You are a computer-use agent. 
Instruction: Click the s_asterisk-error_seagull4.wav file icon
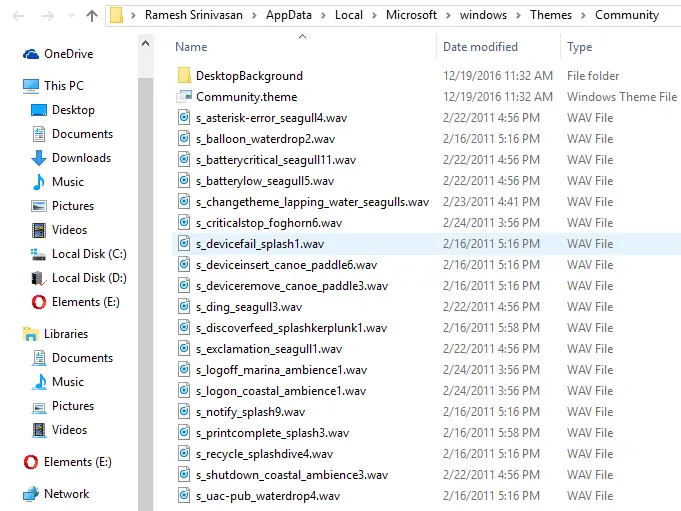coord(184,117)
